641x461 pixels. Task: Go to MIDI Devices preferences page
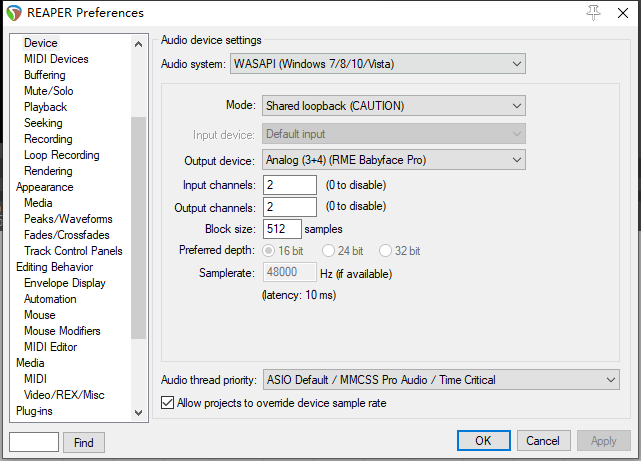point(56,59)
